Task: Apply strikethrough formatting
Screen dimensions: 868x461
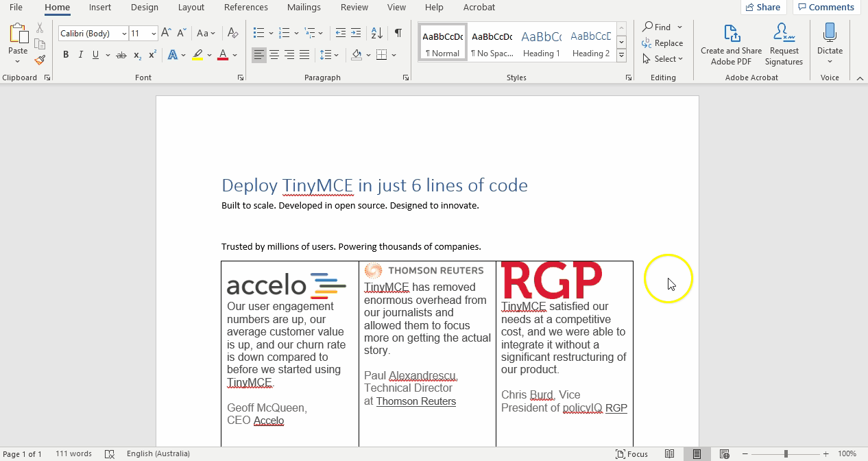Action: pos(121,55)
